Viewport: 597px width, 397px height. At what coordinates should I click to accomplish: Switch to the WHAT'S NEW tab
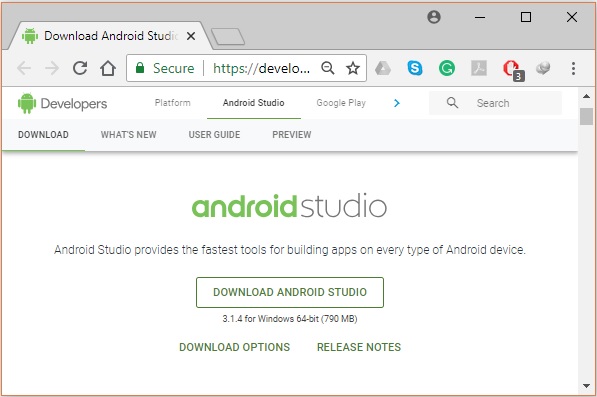point(129,135)
